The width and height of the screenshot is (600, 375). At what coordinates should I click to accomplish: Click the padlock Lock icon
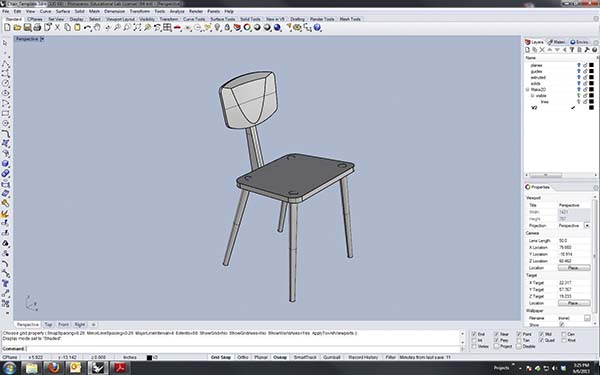click(x=227, y=28)
